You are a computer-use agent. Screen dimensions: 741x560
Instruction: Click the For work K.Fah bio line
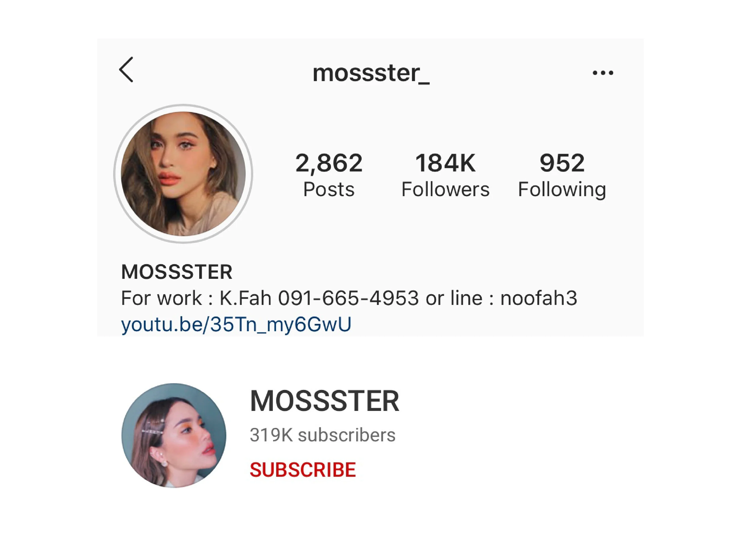(x=349, y=298)
